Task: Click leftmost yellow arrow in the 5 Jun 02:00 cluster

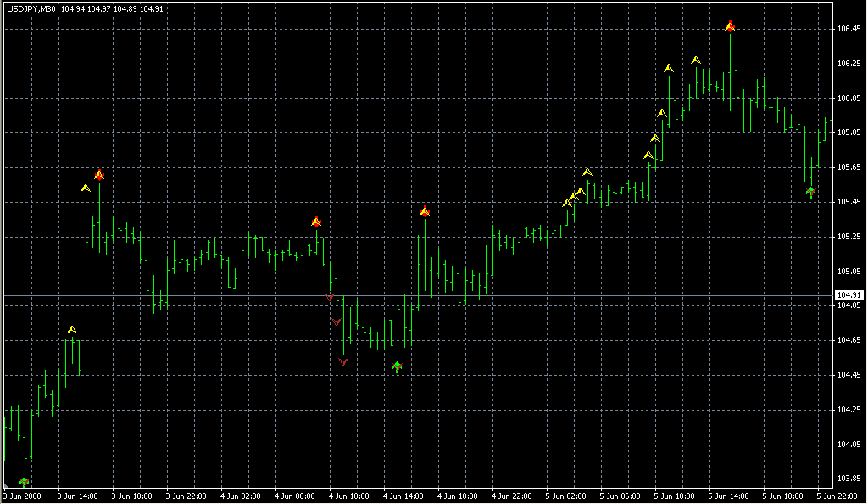Action: tap(567, 204)
